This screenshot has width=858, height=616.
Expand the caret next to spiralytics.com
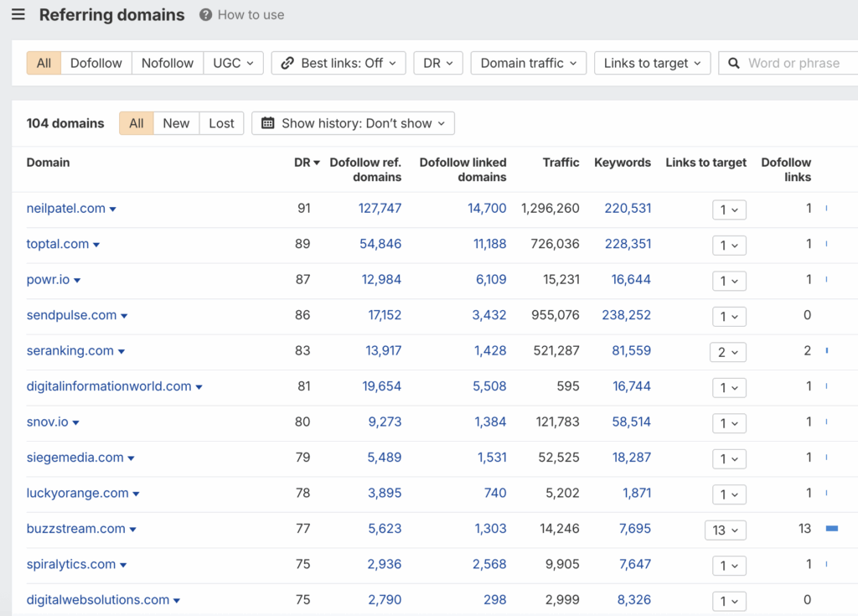[x=123, y=565]
